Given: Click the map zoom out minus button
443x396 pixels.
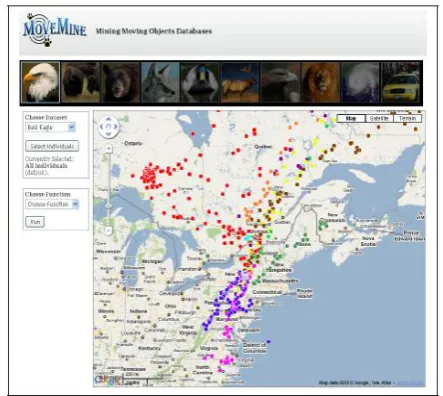Looking at the screenshot, I should pyautogui.click(x=109, y=230).
